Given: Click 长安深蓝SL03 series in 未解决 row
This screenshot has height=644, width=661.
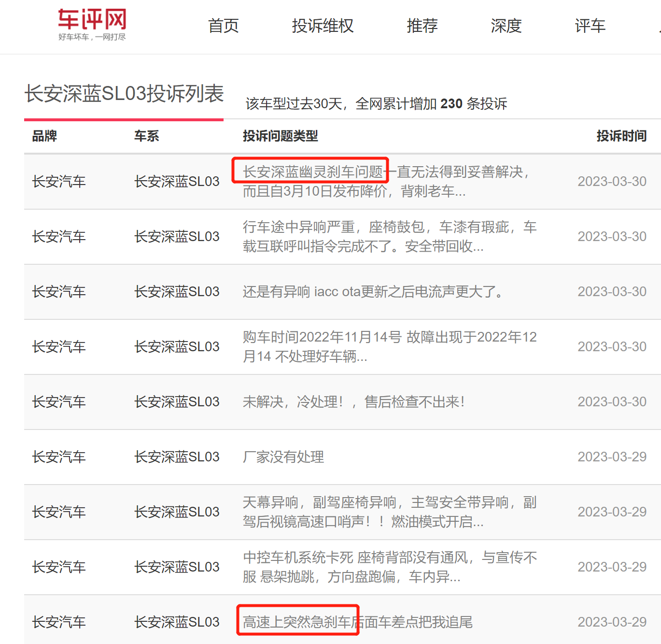Looking at the screenshot, I should point(177,402).
